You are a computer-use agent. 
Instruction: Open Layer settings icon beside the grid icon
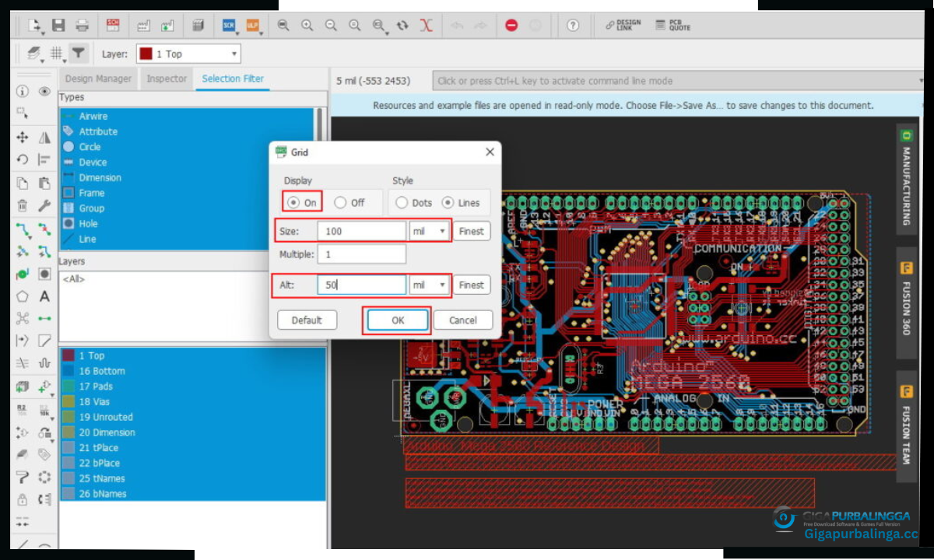point(33,54)
